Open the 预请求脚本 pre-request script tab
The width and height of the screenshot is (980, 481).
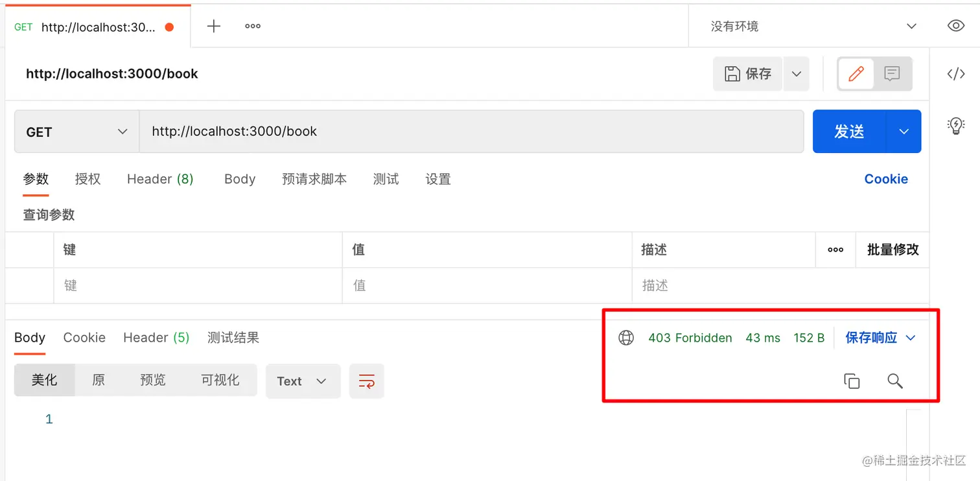pyautogui.click(x=314, y=179)
